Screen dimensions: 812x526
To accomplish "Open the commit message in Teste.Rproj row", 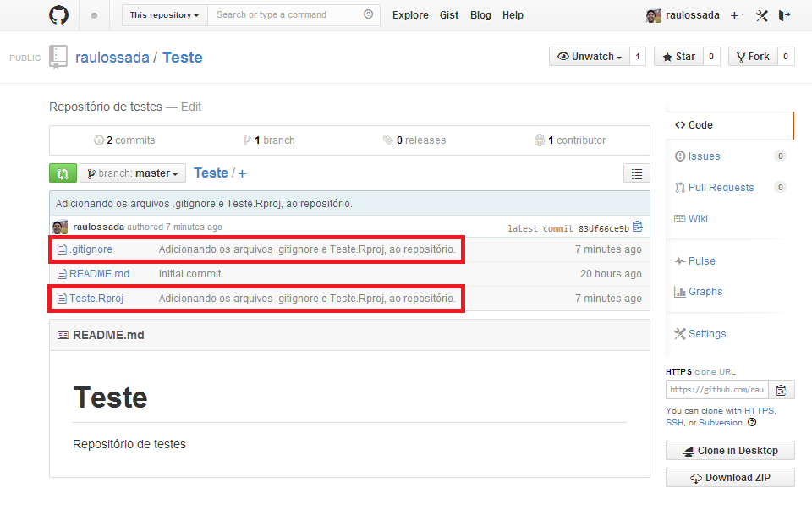I will point(307,299).
